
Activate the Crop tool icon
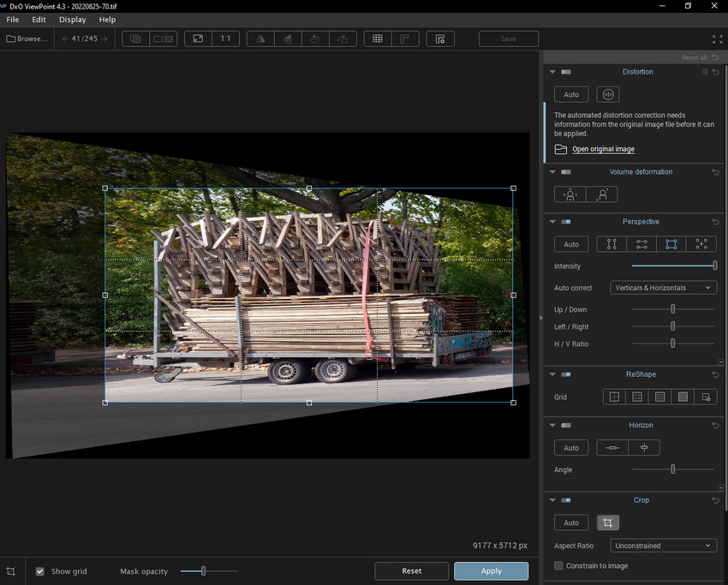click(x=608, y=522)
